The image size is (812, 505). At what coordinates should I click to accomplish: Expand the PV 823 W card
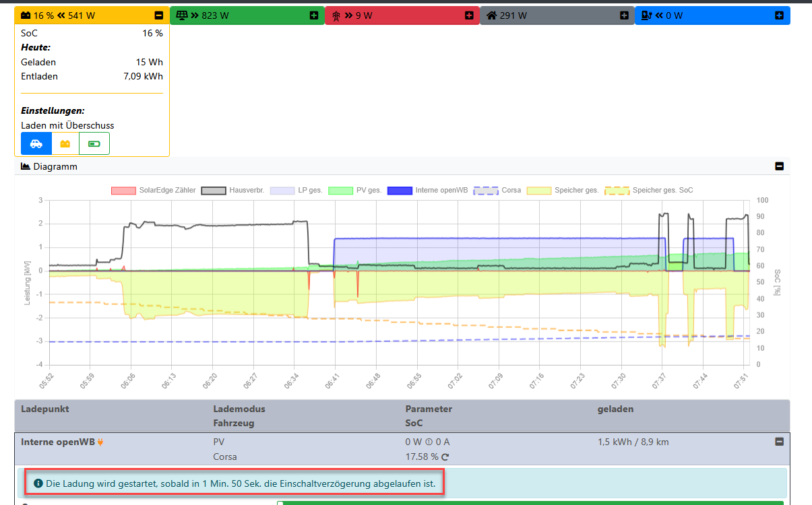(314, 15)
